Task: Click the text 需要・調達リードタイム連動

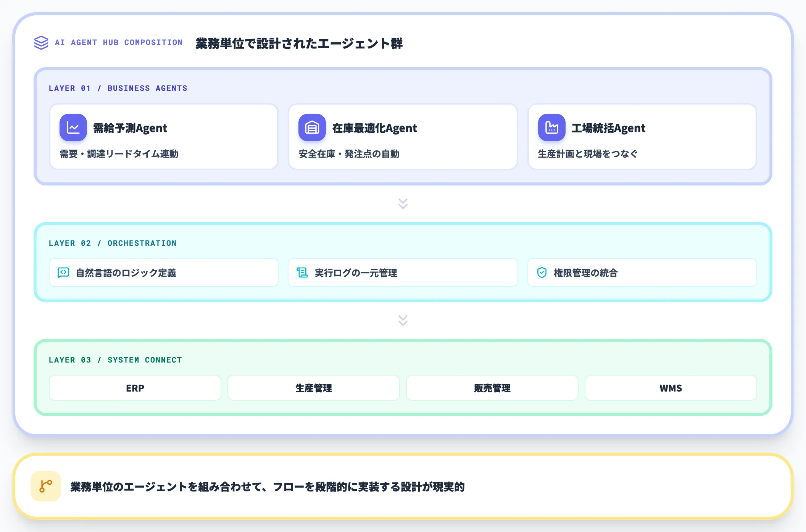Action: [x=119, y=154]
